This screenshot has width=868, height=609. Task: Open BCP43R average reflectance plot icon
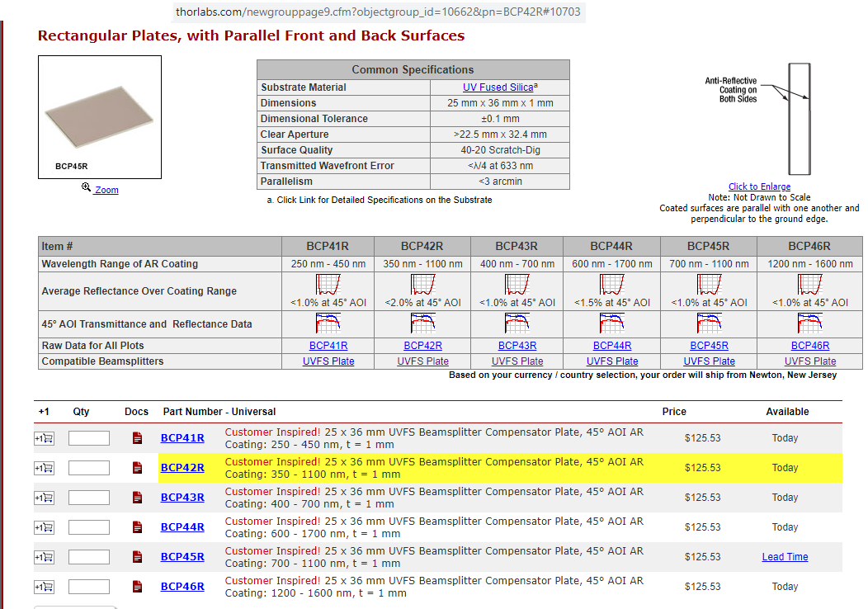pyautogui.click(x=517, y=285)
